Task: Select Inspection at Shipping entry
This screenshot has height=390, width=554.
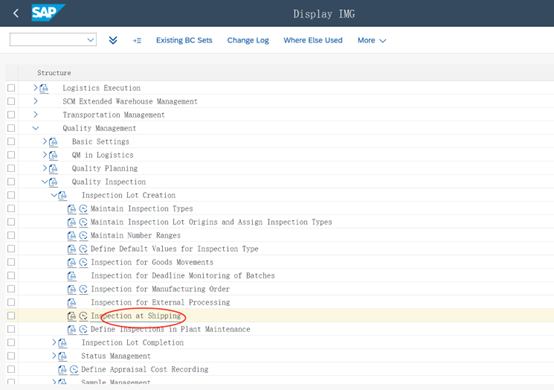Action: 136,316
